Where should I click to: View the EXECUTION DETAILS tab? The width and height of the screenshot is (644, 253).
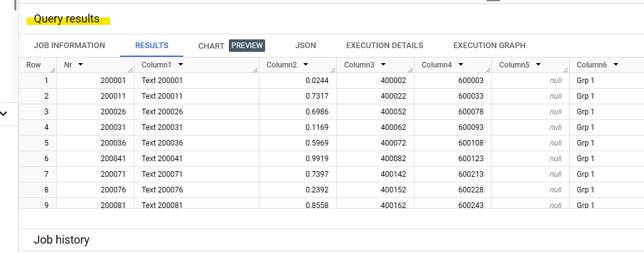click(385, 46)
